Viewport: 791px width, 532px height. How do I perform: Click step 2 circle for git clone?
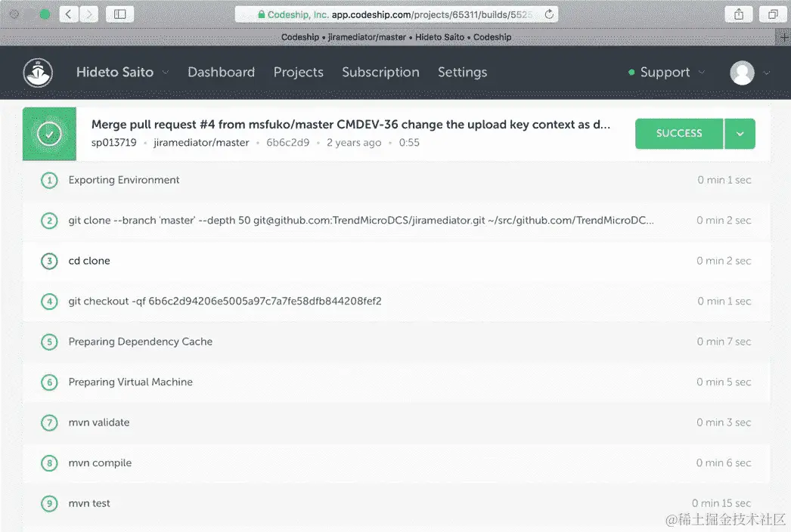(49, 221)
